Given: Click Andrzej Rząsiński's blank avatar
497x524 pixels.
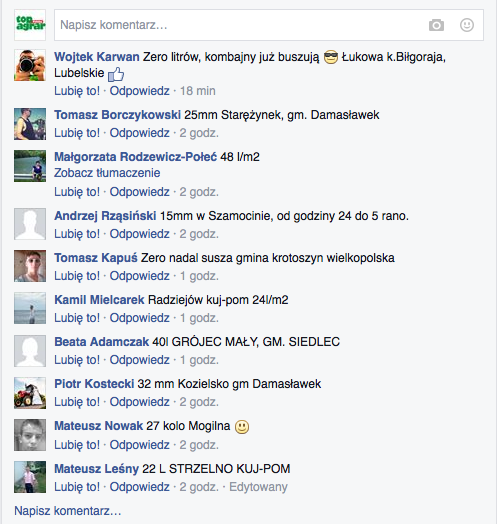Looking at the screenshot, I should coord(30,224).
